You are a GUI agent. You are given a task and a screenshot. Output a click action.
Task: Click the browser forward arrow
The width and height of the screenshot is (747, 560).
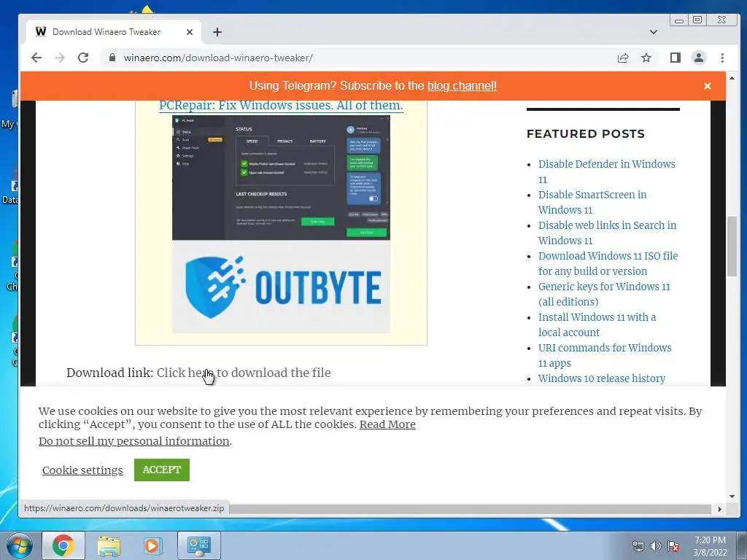60,58
